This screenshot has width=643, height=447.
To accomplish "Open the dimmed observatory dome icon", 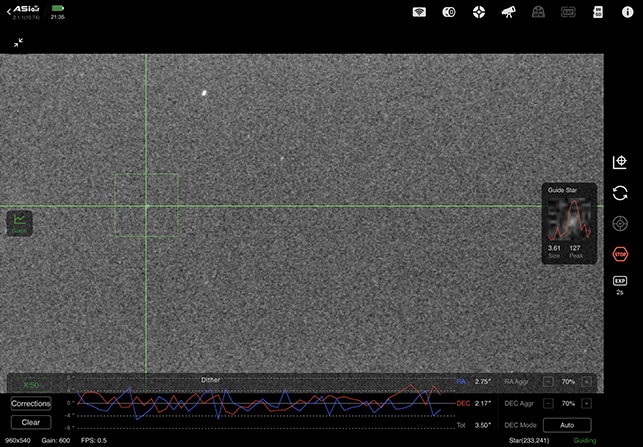I will (x=538, y=12).
